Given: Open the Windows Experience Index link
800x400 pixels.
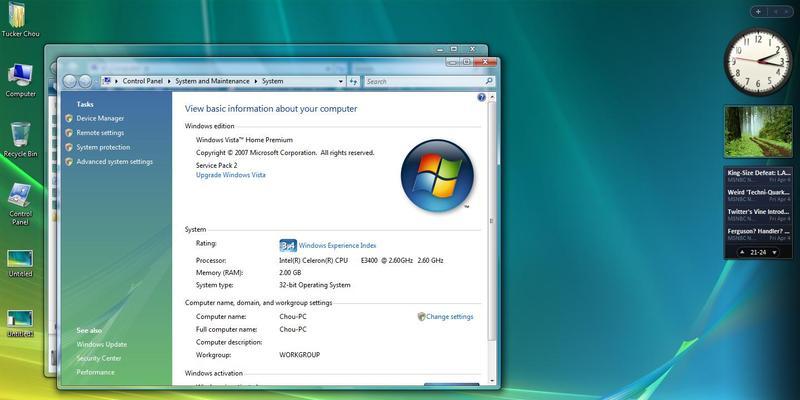Looking at the screenshot, I should pyautogui.click(x=337, y=245).
